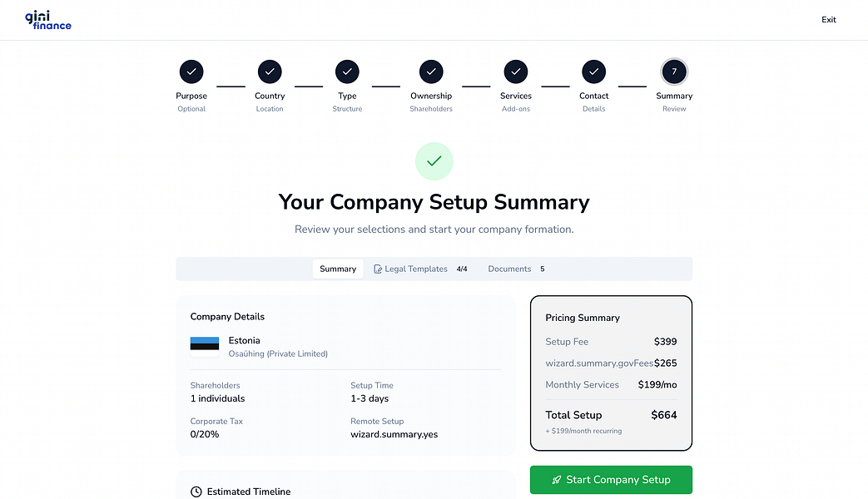Click the Estimated Timeline clock icon

[196, 492]
